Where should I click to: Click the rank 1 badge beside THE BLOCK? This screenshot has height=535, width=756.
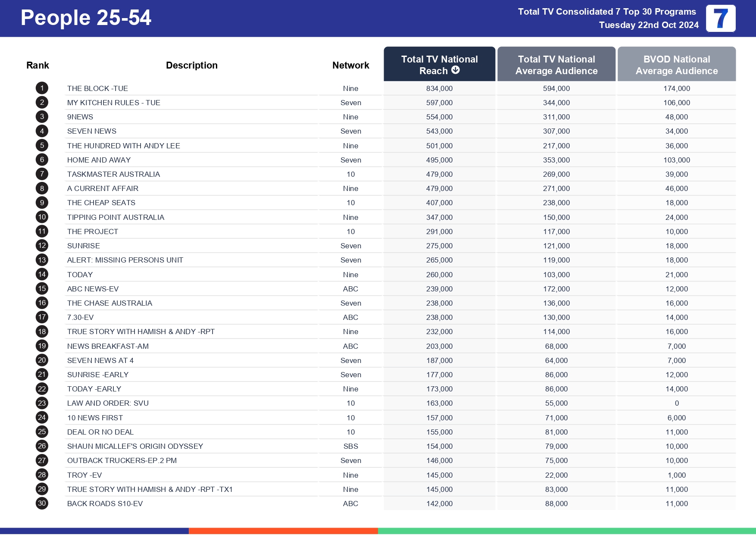(x=41, y=88)
